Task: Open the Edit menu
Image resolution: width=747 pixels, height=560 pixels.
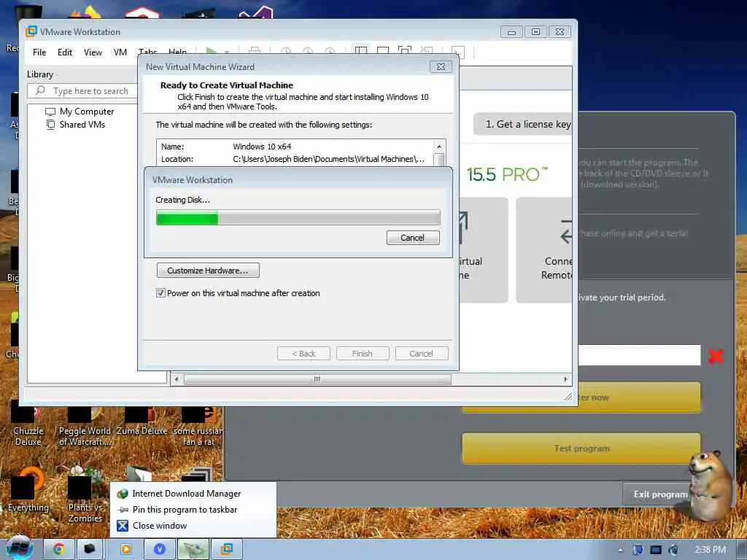Action: click(65, 52)
